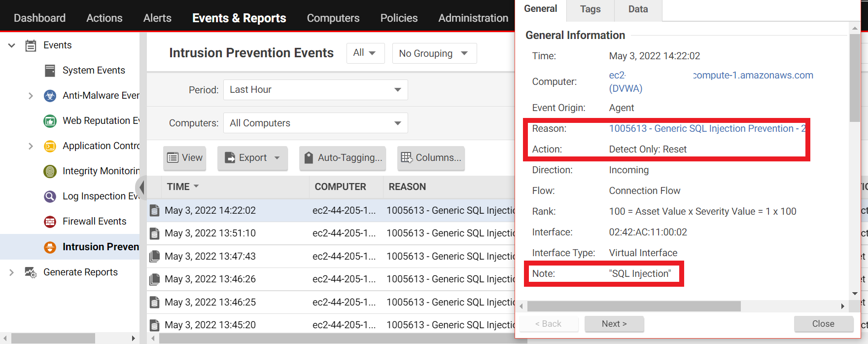The image size is (868, 344).
Task: Open the Policies menu
Action: 399,18
